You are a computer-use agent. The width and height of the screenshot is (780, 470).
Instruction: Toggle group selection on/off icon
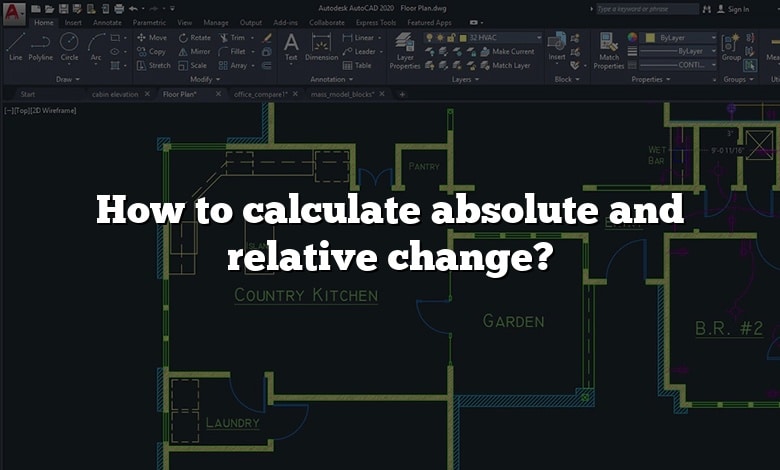pyautogui.click(x=750, y=65)
